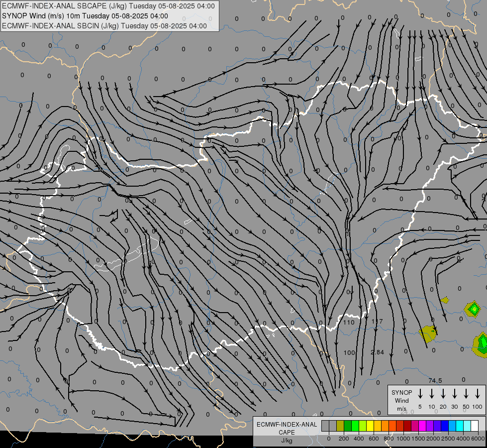This screenshot has height=448, width=487.
Task: Click the 10 label in wind legend
Action: point(432,407)
